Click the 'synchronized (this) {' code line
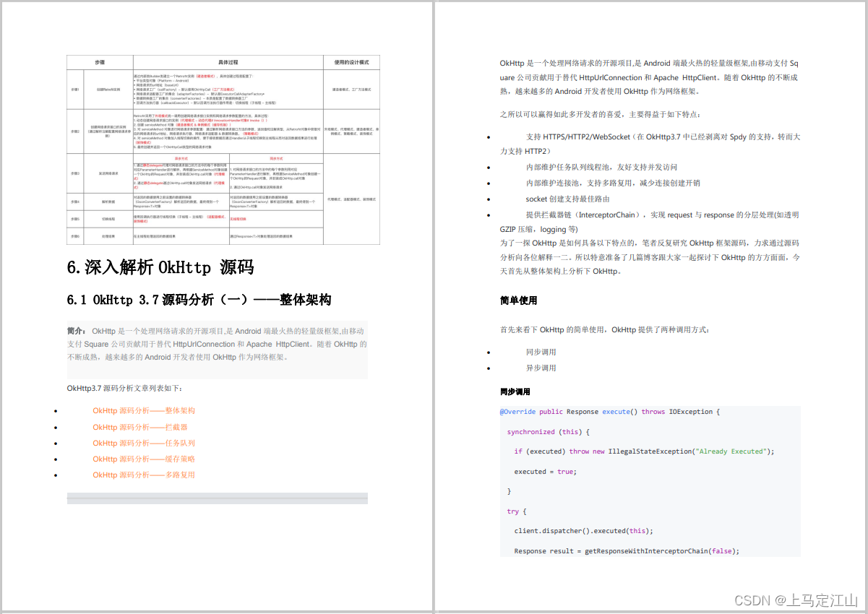This screenshot has height=614, width=868. (x=549, y=432)
